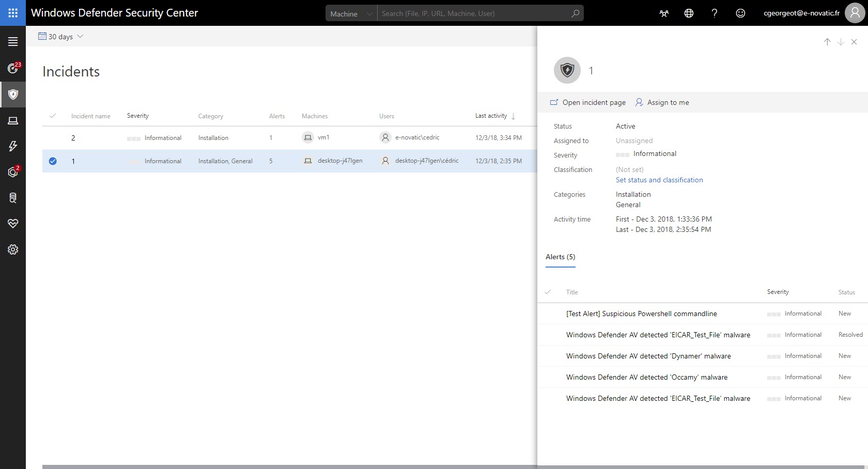The height and width of the screenshot is (469, 868).
Task: Sort by Alerts count column header
Action: (x=277, y=116)
